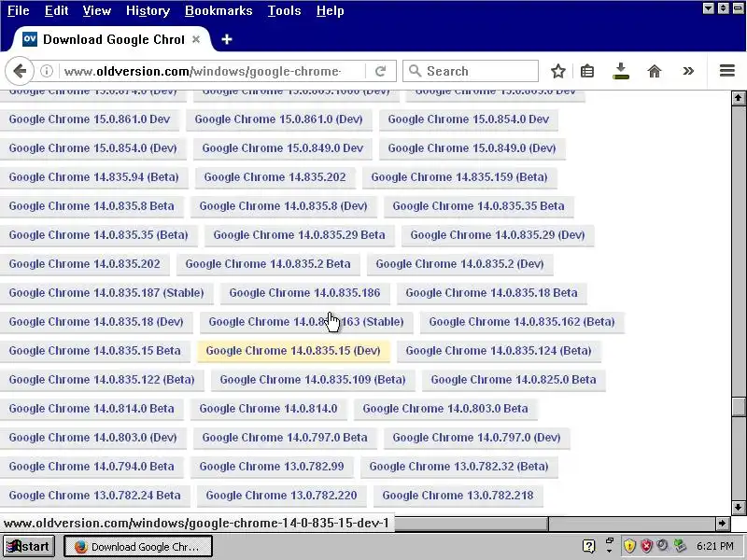Open Google Chrome 14.0.825.0 Beta link
The width and height of the screenshot is (747, 560).
click(513, 380)
